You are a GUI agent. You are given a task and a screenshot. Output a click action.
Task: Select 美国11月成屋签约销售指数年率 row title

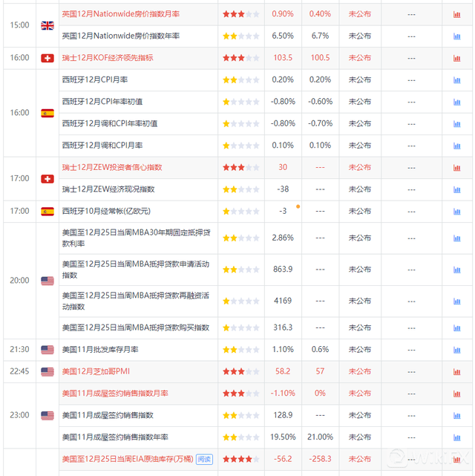pyautogui.click(x=115, y=437)
